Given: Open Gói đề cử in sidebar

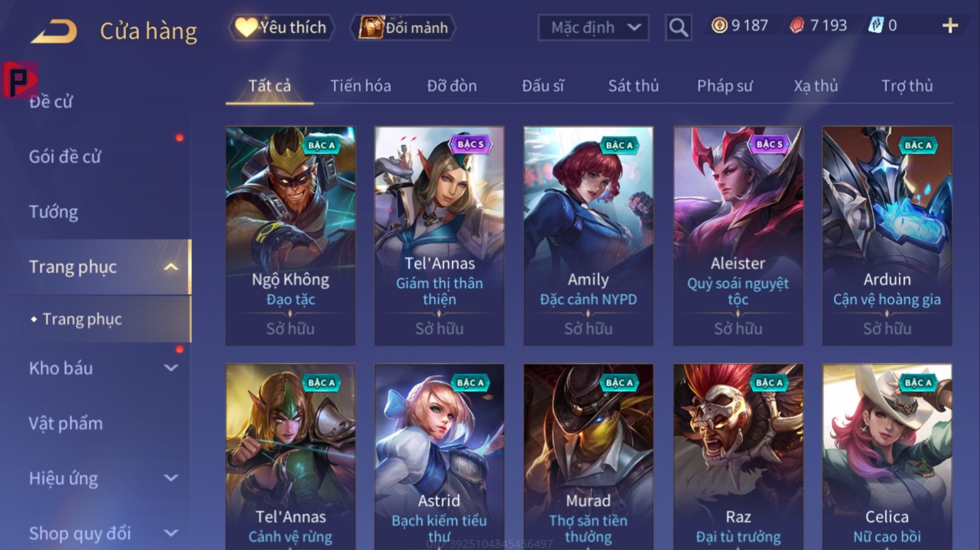Looking at the screenshot, I should point(65,157).
